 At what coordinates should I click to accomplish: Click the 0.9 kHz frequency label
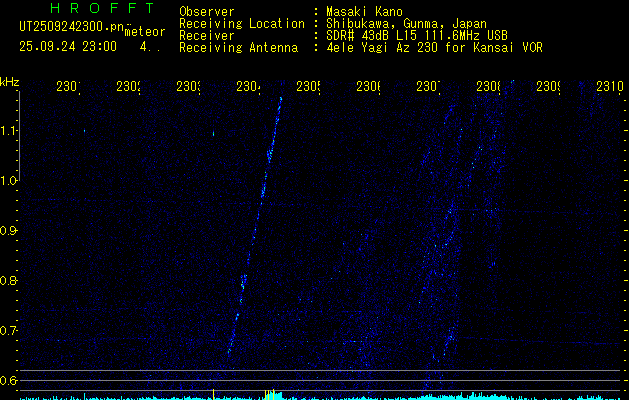8,231
